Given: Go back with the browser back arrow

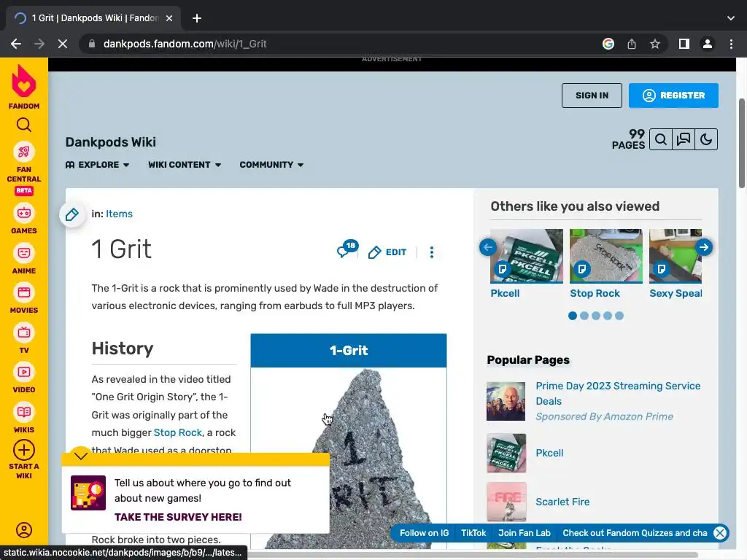Looking at the screenshot, I should click(x=16, y=44).
